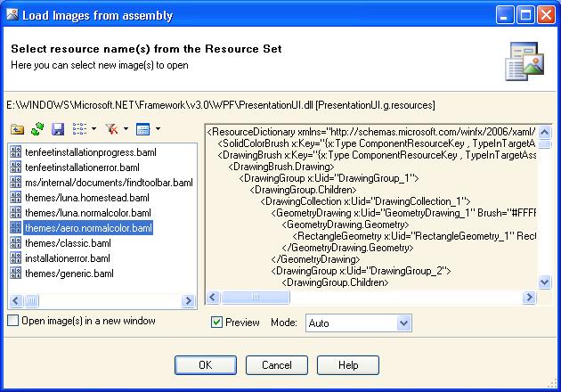Select tenfeetinstallationprogress.baml resource
Image resolution: width=561 pixels, height=392 pixels.
point(91,152)
